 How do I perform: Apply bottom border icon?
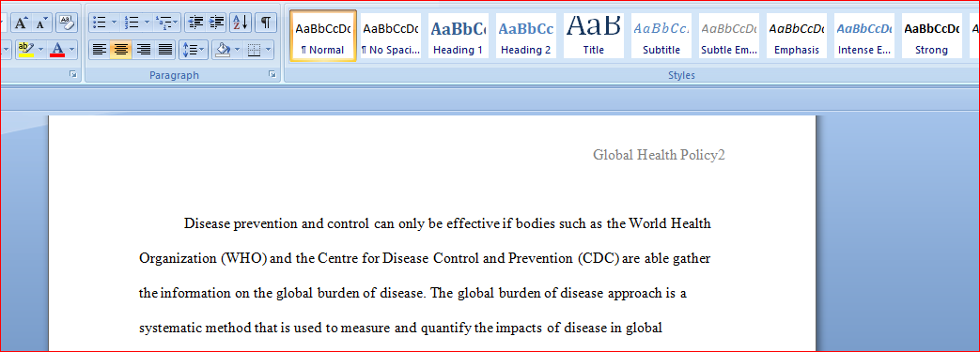[x=255, y=50]
